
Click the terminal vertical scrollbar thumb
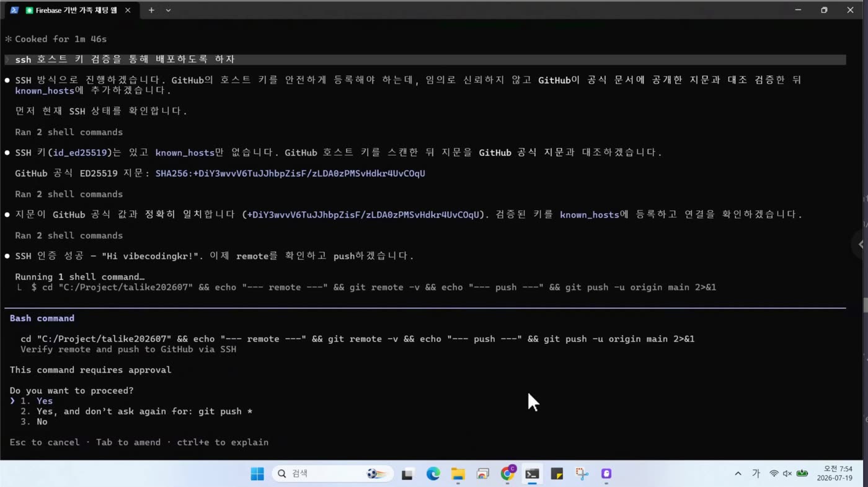pyautogui.click(x=865, y=306)
